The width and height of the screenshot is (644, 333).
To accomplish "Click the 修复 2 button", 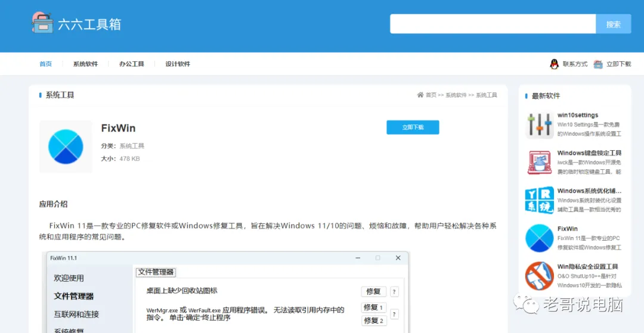I will click(x=373, y=320).
